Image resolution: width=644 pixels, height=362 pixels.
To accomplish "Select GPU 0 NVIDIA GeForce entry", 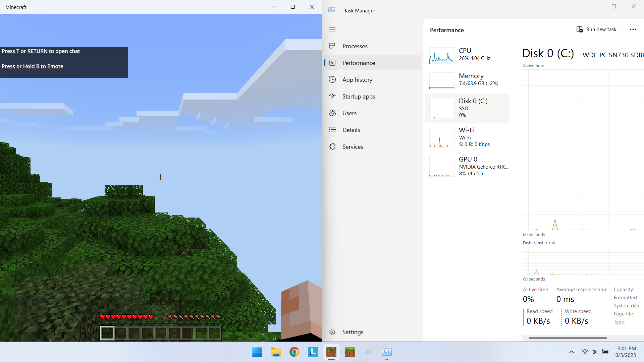I will (x=468, y=166).
